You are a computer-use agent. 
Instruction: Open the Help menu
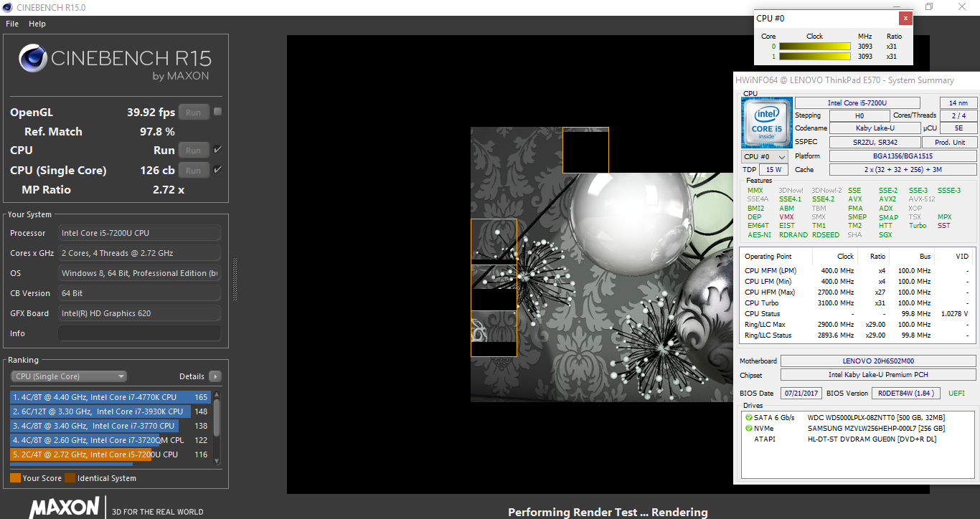point(37,24)
